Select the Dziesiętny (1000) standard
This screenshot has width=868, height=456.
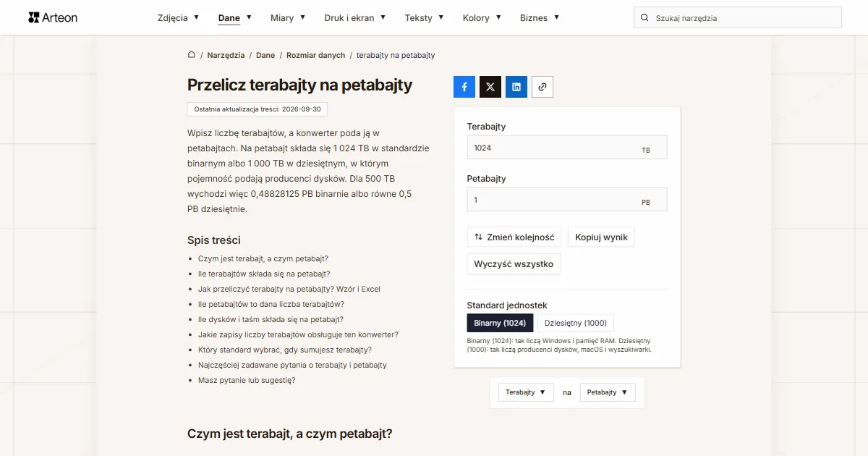pos(576,323)
